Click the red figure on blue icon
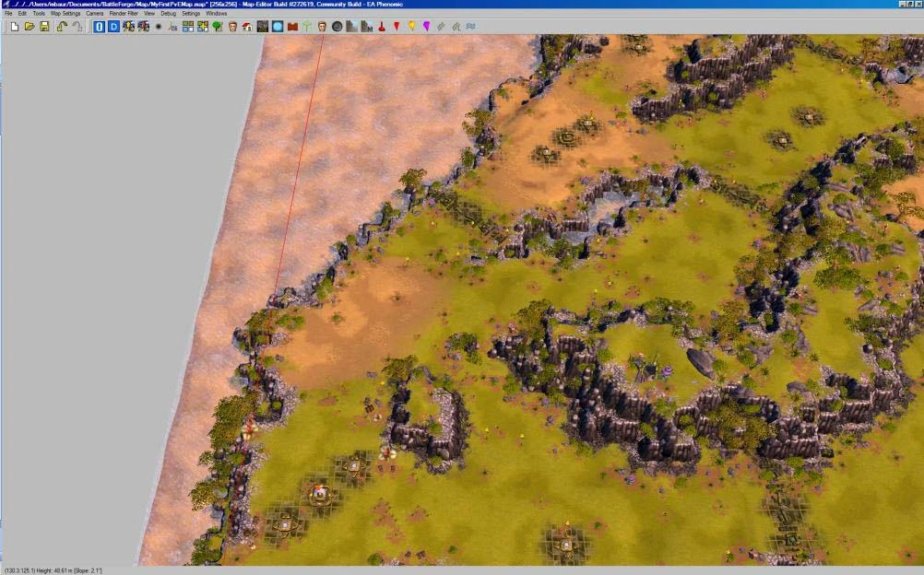The image size is (924, 575). click(143, 27)
